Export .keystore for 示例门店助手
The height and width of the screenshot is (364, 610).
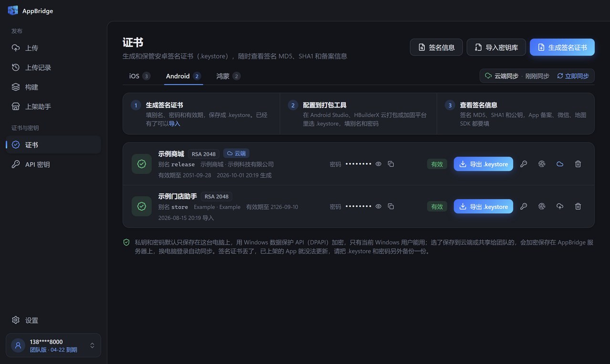(x=483, y=206)
